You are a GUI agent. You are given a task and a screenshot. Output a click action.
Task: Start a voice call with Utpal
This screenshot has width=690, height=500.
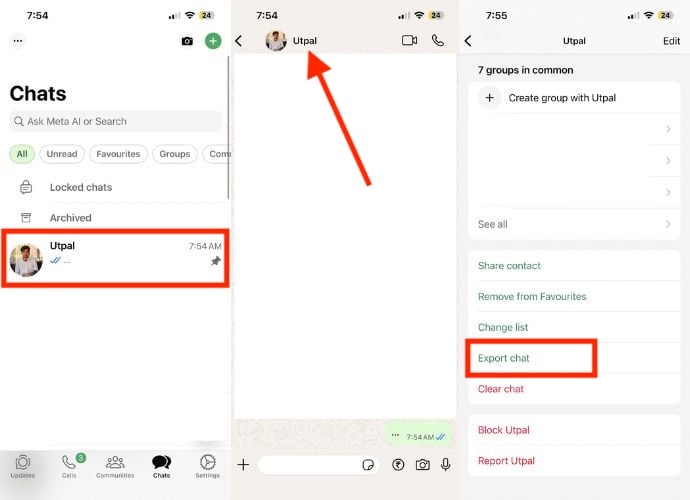point(437,40)
